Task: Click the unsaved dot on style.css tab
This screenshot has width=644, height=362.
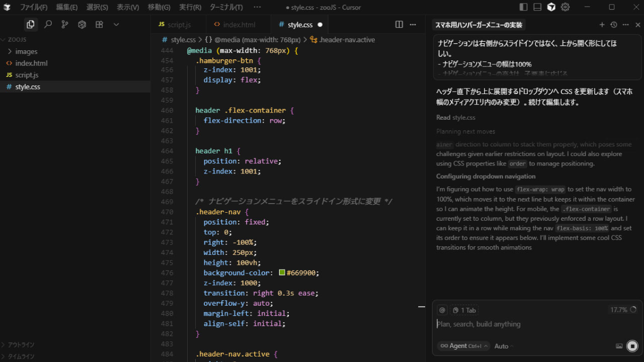Action: pyautogui.click(x=320, y=25)
